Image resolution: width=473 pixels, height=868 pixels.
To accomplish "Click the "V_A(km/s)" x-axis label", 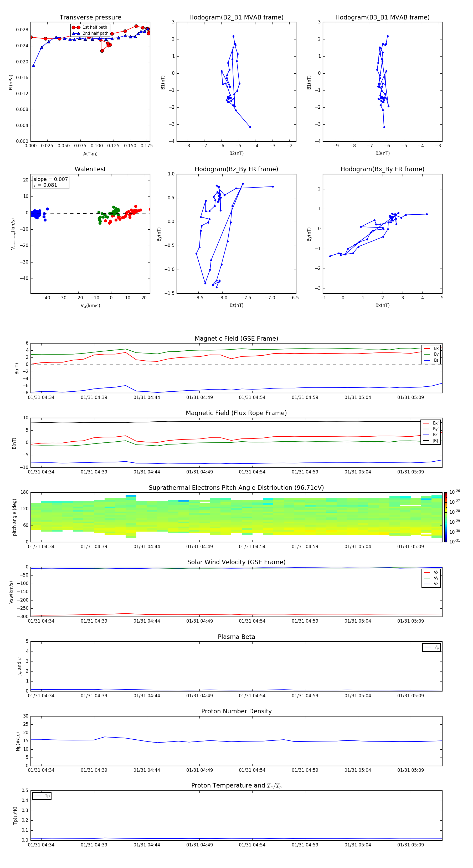I will point(90,306).
